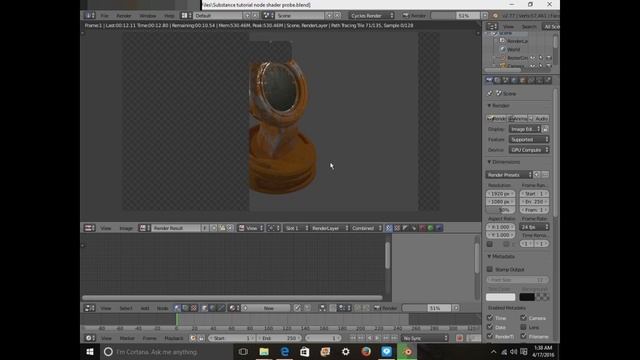Open the Feature Set Supported dropdown
640x360 pixels.
(x=529, y=140)
